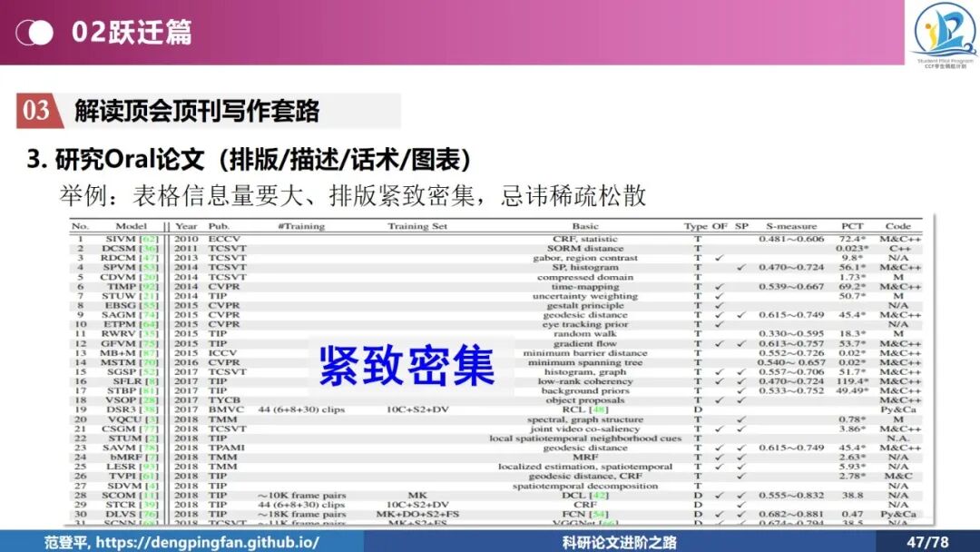Click the cell low-rank coherency
The height and width of the screenshot is (552, 980).
585,380
